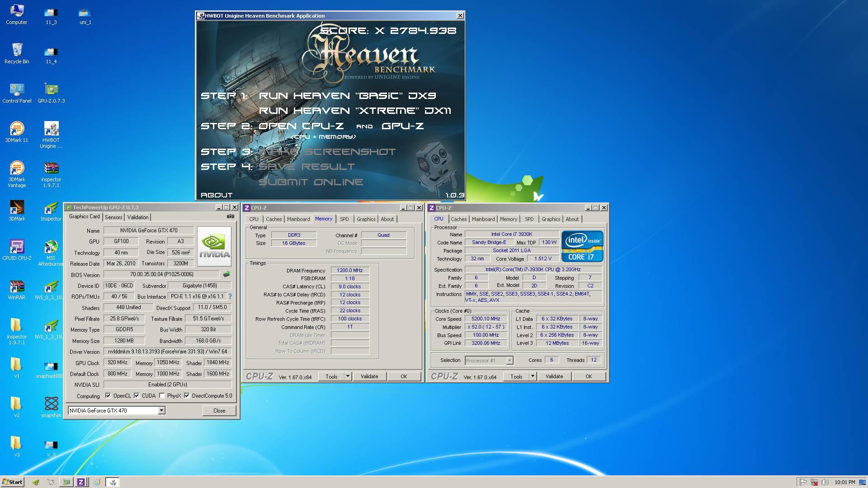Image resolution: width=868 pixels, height=488 pixels.
Task: Open Mainboard tab in the right CPU-Z window
Action: click(483, 219)
